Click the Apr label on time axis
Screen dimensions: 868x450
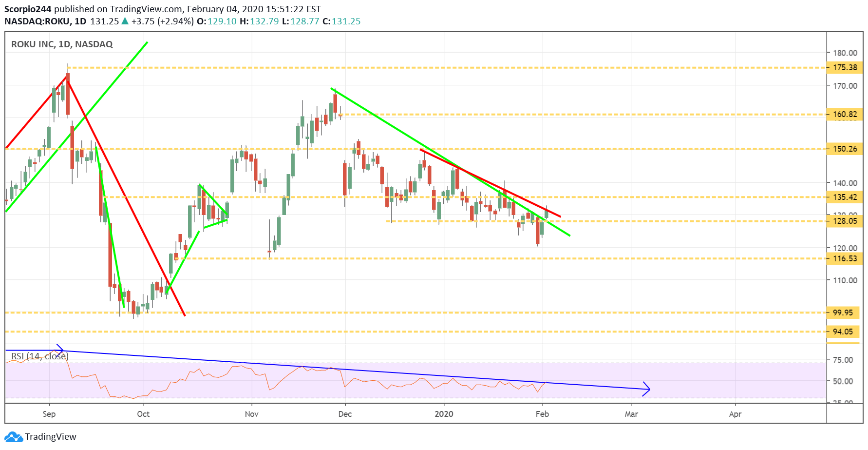point(735,414)
